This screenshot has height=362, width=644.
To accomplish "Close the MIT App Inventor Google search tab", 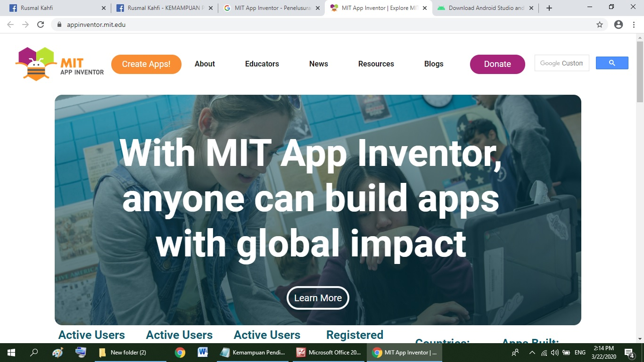I will click(318, 8).
